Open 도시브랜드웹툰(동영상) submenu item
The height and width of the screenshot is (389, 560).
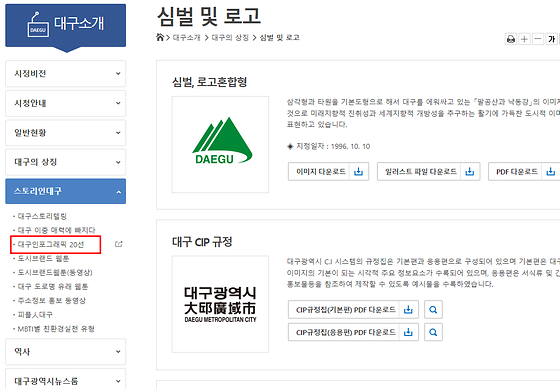pyautogui.click(x=55, y=273)
